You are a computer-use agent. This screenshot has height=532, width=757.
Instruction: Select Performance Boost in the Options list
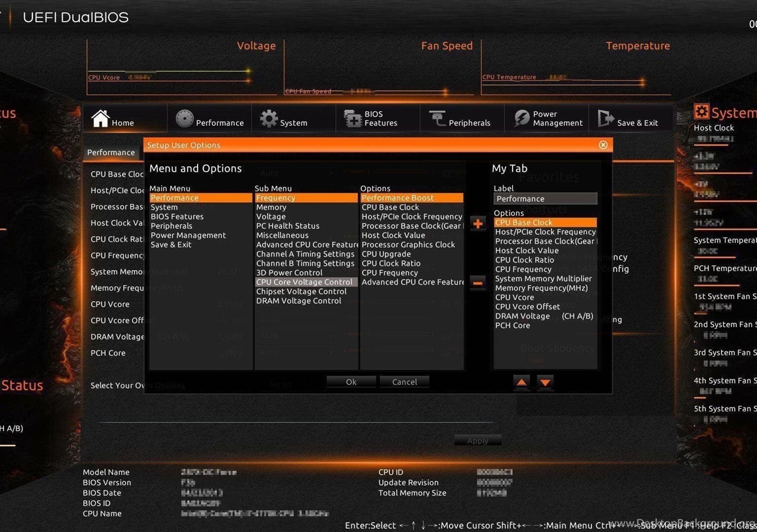(x=412, y=198)
